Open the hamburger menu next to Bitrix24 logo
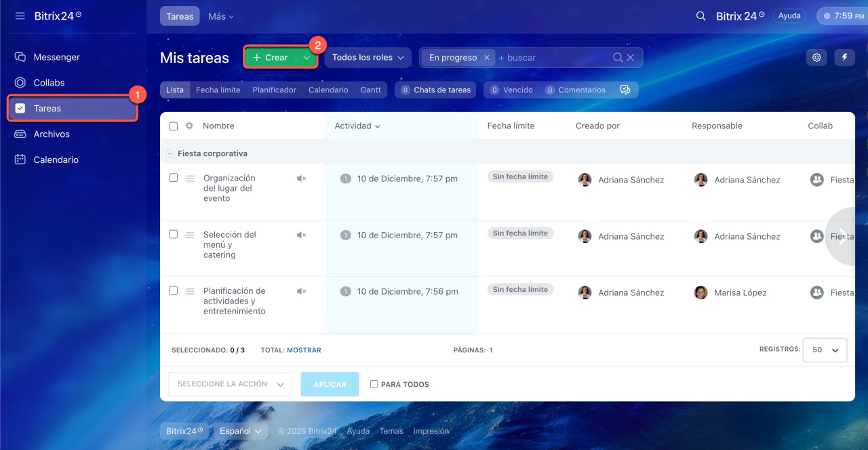This screenshot has width=868, height=450. pyautogui.click(x=20, y=16)
